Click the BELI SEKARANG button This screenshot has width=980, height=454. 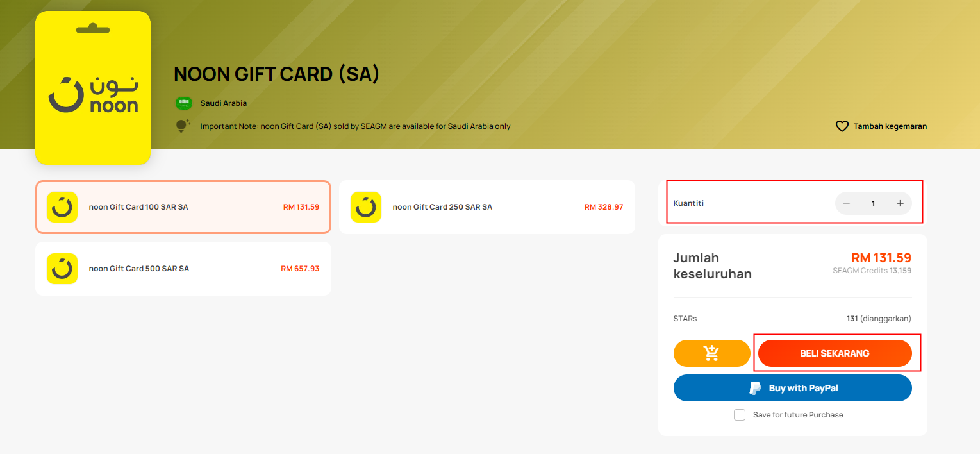pos(835,353)
